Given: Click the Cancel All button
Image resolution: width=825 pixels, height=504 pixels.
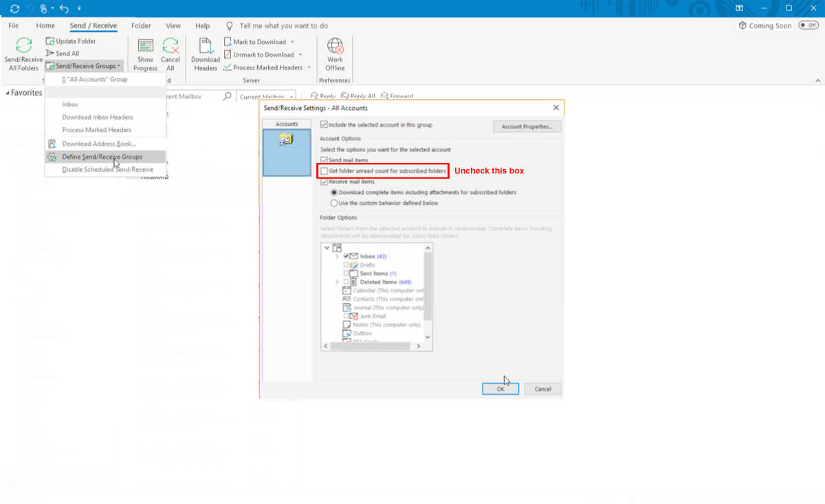Looking at the screenshot, I should click(170, 55).
